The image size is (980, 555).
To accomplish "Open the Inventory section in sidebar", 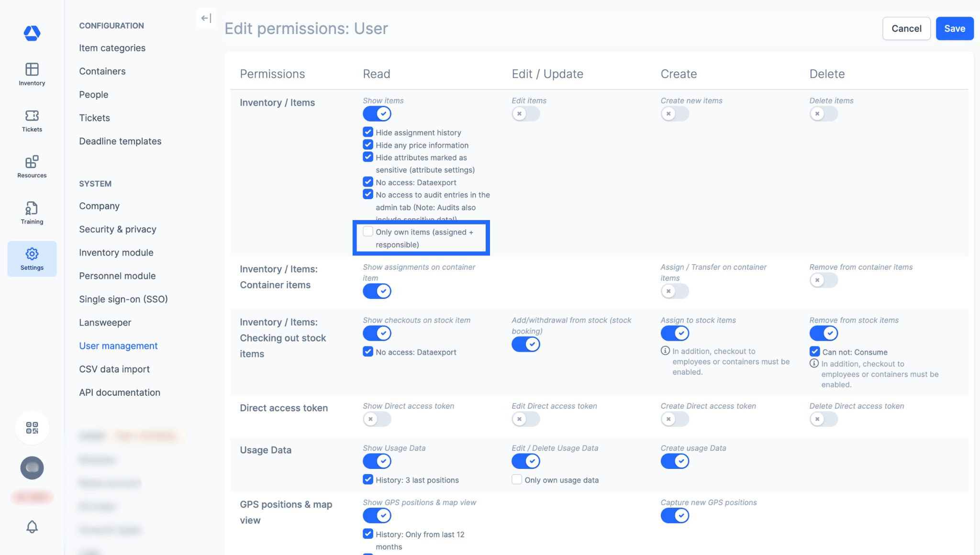I will point(32,74).
